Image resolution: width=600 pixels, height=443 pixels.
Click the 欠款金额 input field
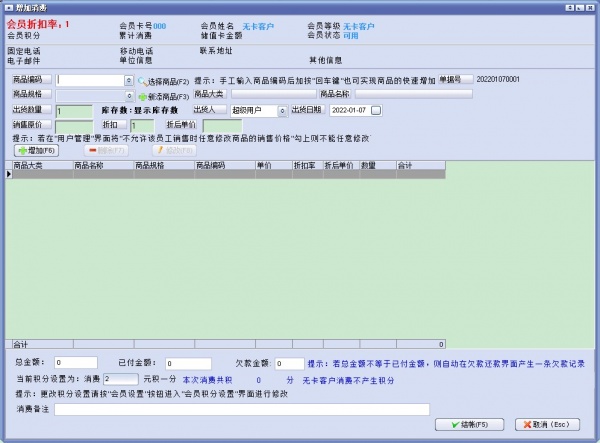289,363
